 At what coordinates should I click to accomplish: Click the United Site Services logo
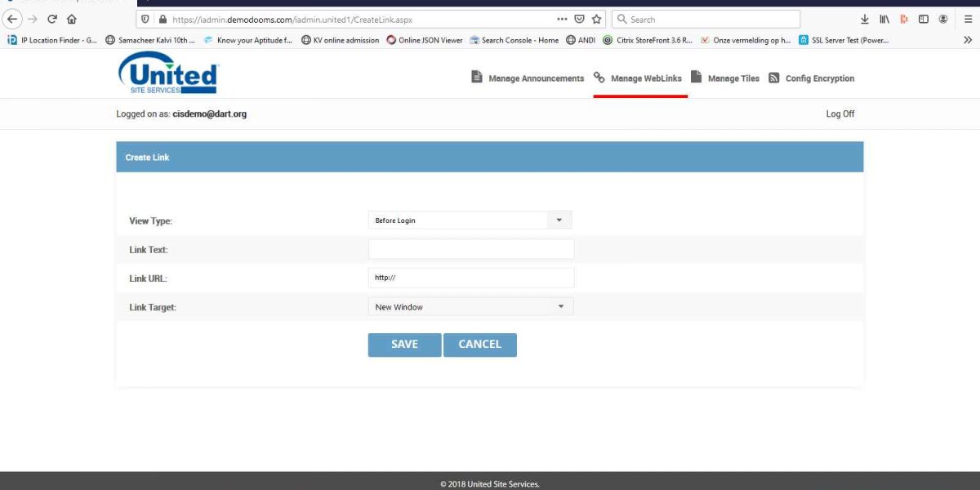167,73
